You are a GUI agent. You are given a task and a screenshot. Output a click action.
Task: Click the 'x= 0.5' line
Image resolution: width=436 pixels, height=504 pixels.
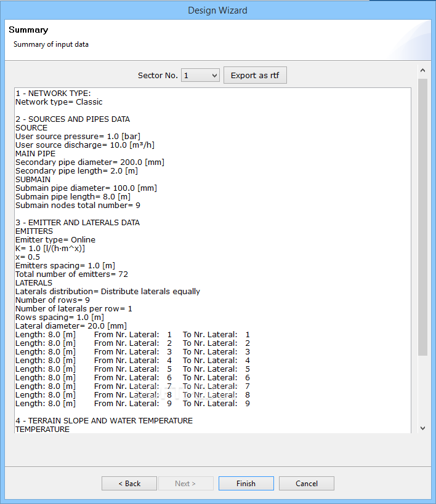28,257
